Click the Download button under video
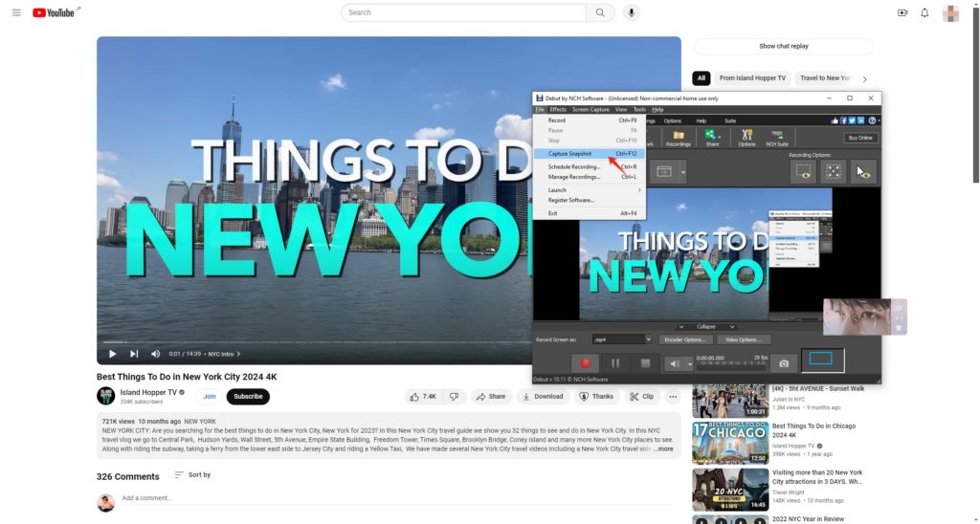Screen dimensions: 980x524 [544, 397]
